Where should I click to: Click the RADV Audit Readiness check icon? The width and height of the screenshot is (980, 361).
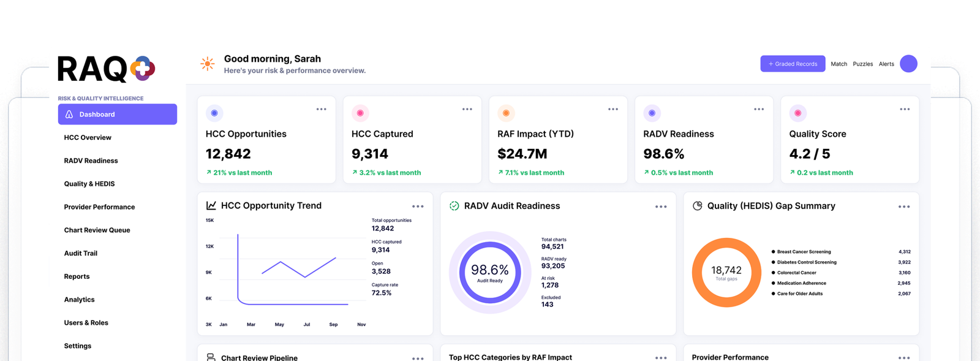454,206
